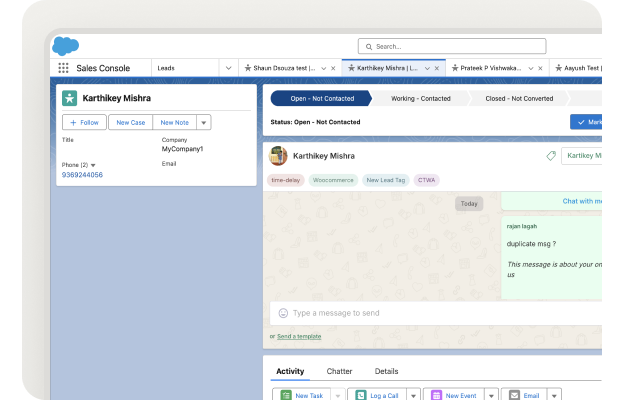Click the Salesforce cloud logo
This screenshot has height=401, width=624.
[x=65, y=45]
